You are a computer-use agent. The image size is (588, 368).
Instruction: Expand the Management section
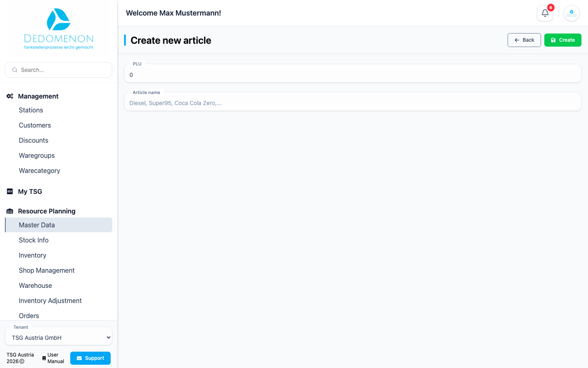pyautogui.click(x=38, y=96)
